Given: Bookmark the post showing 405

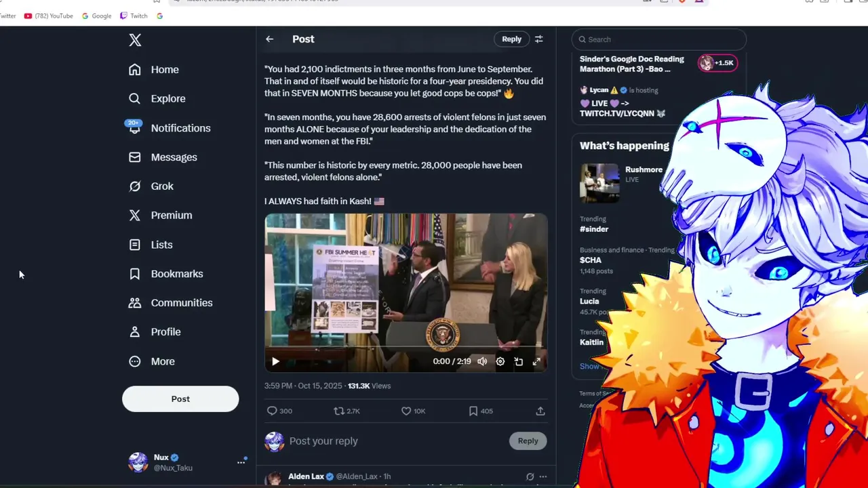Looking at the screenshot, I should coord(481,411).
